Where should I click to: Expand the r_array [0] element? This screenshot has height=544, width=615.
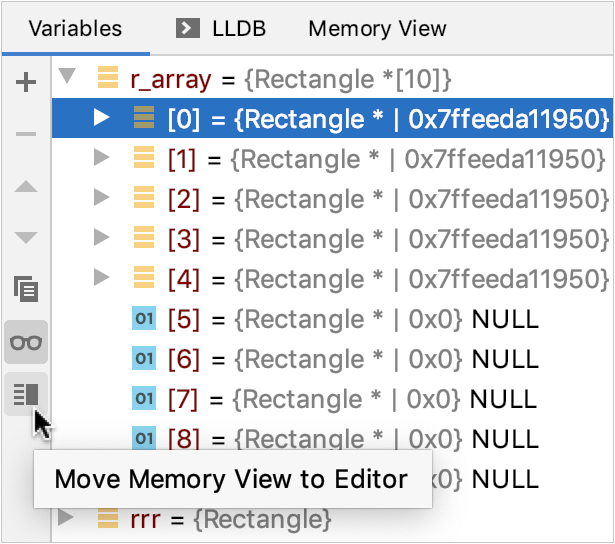(x=101, y=118)
